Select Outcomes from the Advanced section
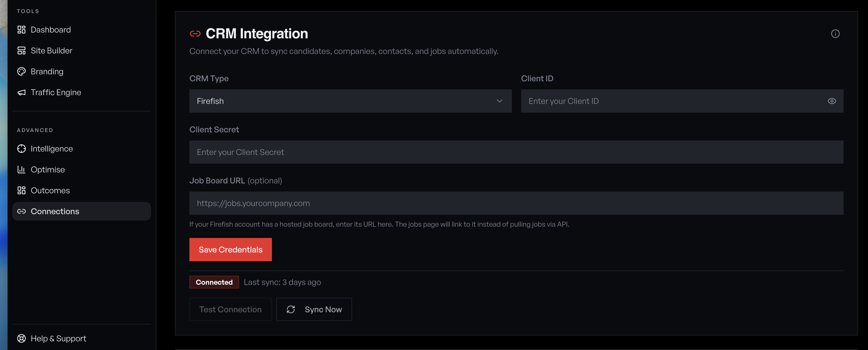Image resolution: width=868 pixels, height=350 pixels. click(50, 190)
